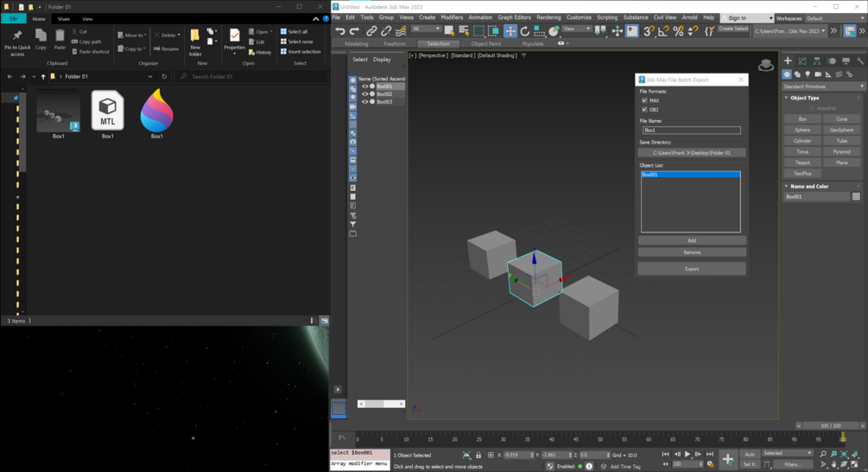The image size is (868, 472).
Task: Uncheck the OBJ file format checkbox
Action: tap(644, 110)
